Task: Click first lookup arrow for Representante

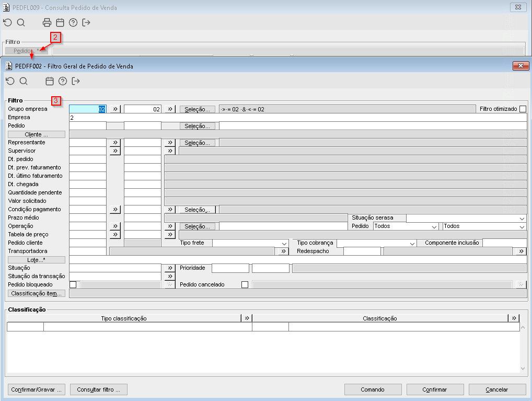Action: (x=115, y=143)
